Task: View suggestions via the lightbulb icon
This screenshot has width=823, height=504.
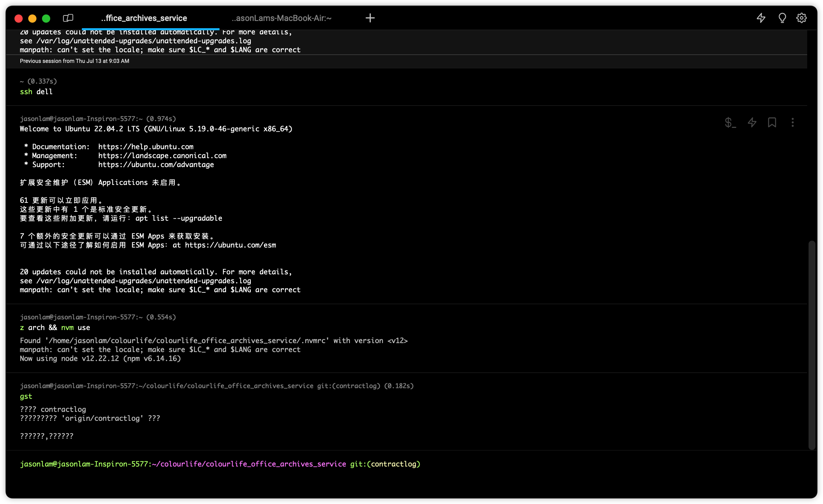Action: [x=782, y=18]
